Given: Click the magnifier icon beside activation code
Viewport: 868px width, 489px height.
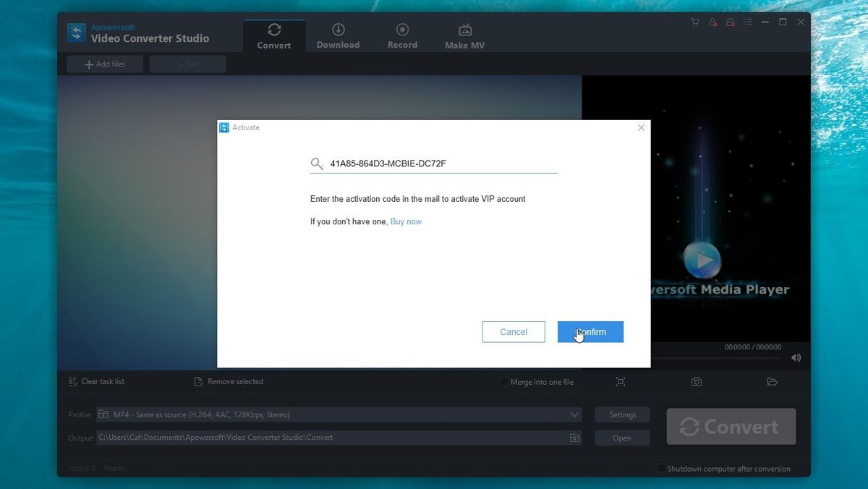Looking at the screenshot, I should point(317,163).
